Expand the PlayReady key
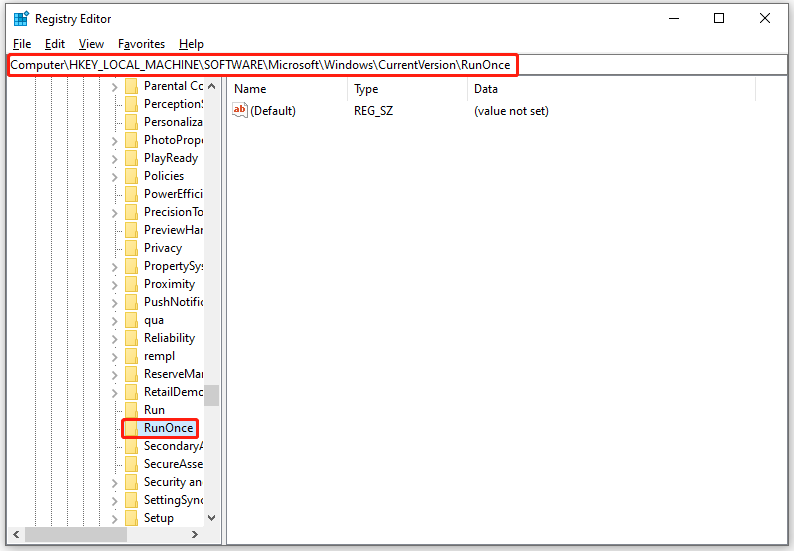794x551 pixels. pos(114,159)
